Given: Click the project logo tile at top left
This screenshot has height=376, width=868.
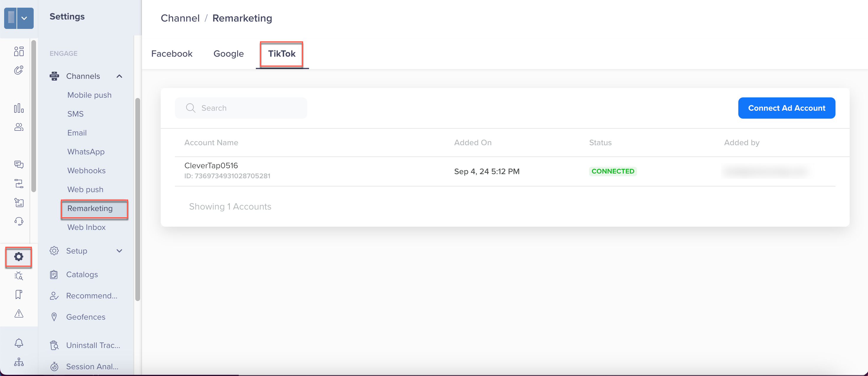Looking at the screenshot, I should [x=11, y=18].
